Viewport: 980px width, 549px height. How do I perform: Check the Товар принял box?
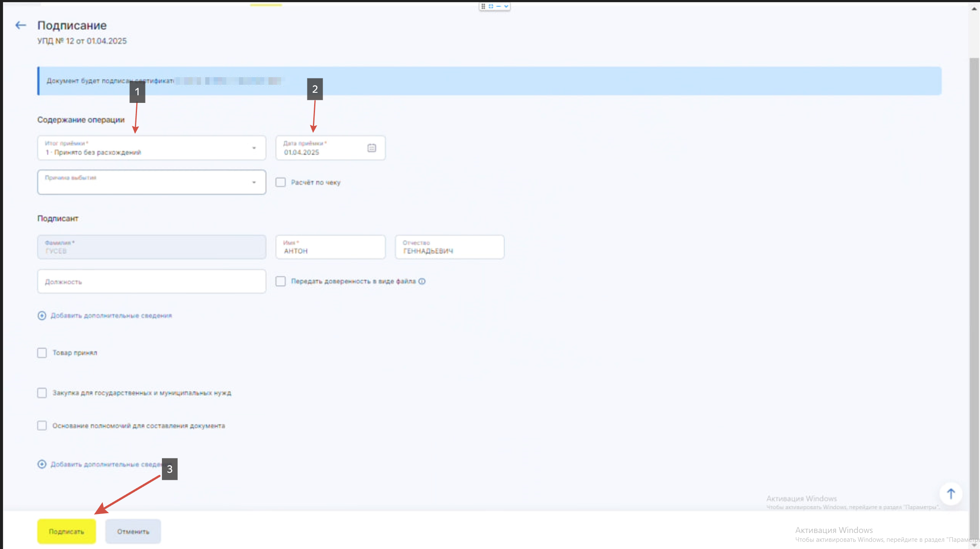click(x=42, y=353)
